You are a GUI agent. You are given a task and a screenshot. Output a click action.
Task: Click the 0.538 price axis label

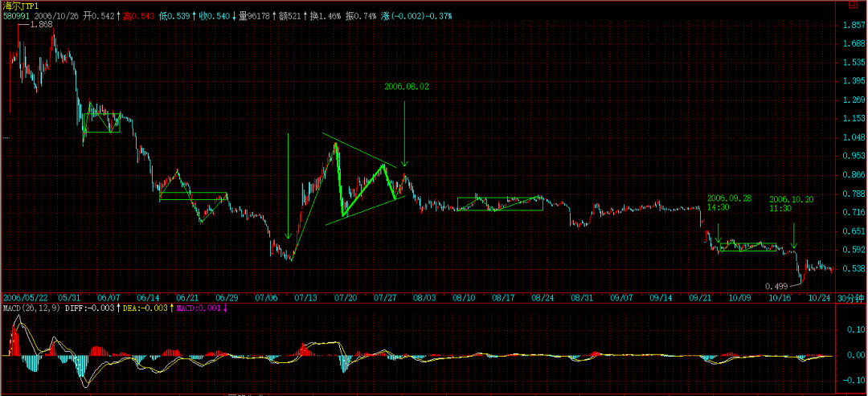pos(853,269)
